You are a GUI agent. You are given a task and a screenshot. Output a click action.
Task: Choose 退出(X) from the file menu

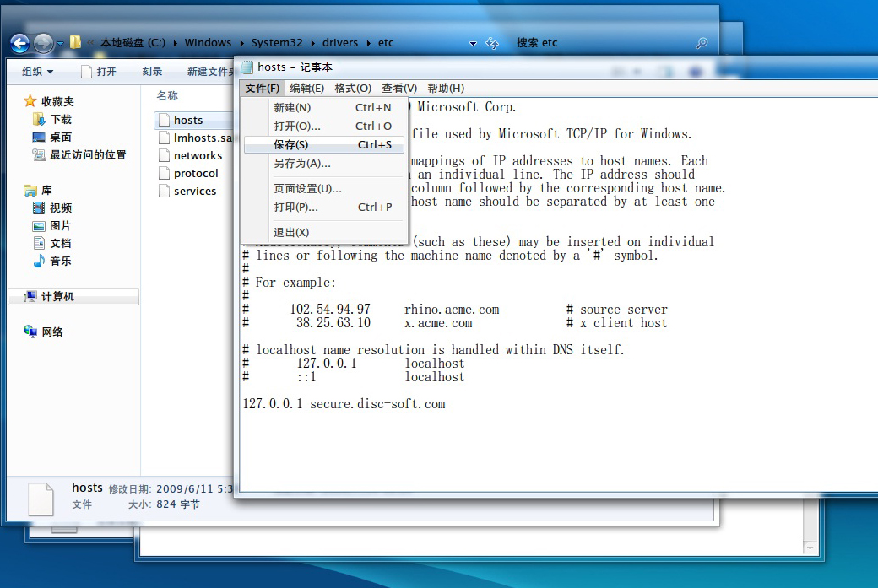(324, 232)
